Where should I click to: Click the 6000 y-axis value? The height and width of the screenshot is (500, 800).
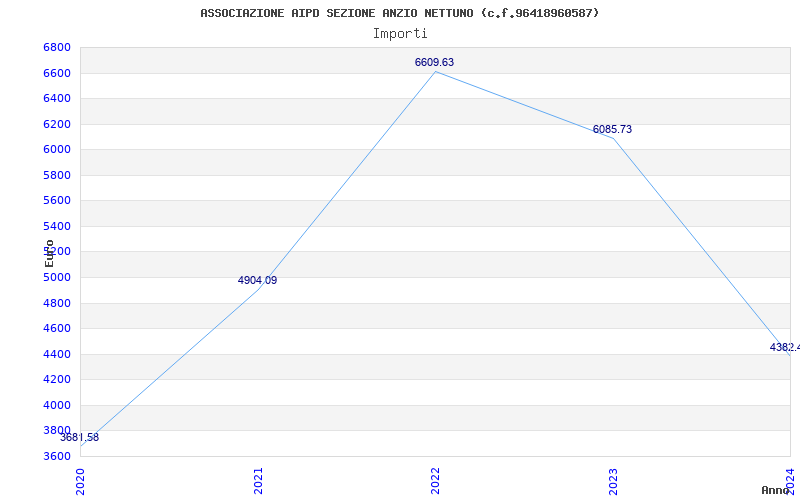[57, 149]
